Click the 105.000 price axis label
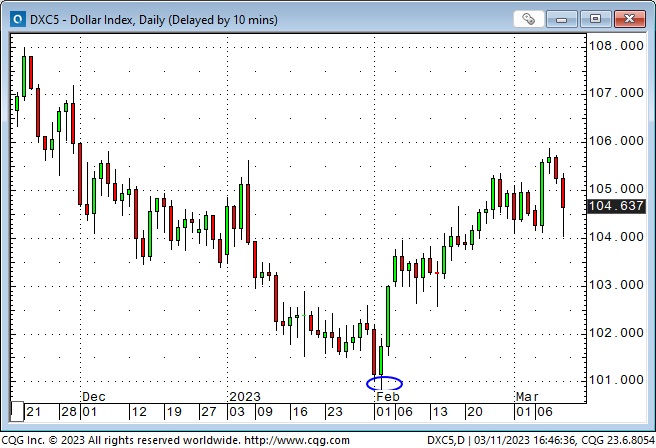Screen dimensions: 656x448 click(616, 189)
